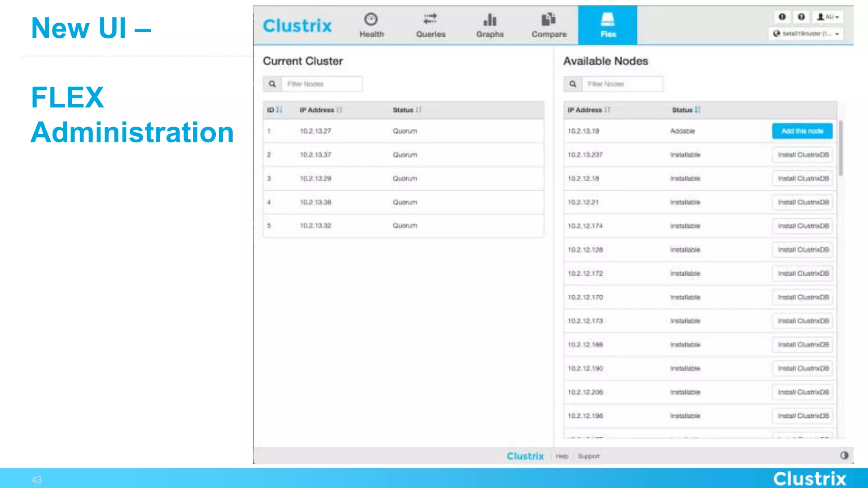Sort Available Nodes by Status
The image size is (868, 488).
[686, 110]
